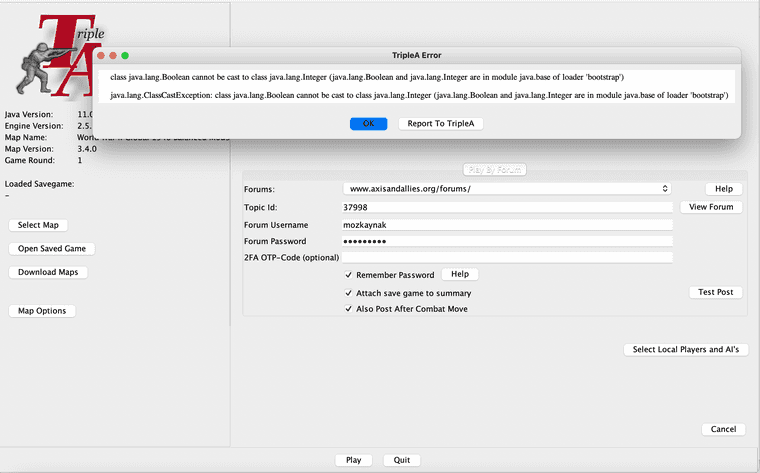The height and width of the screenshot is (473, 760).
Task: Toggle the Remember Password checkbox
Action: coord(348,275)
